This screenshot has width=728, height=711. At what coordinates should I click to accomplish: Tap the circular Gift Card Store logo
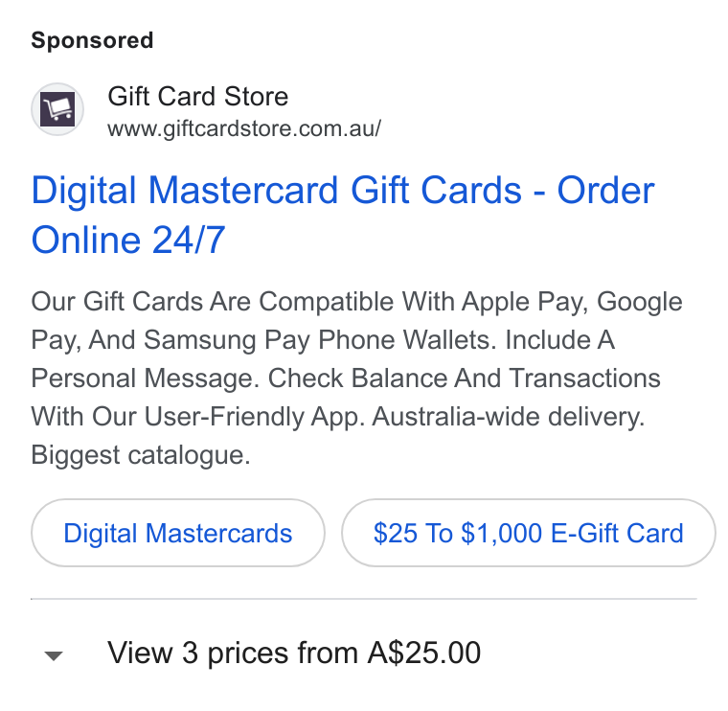coord(57,109)
